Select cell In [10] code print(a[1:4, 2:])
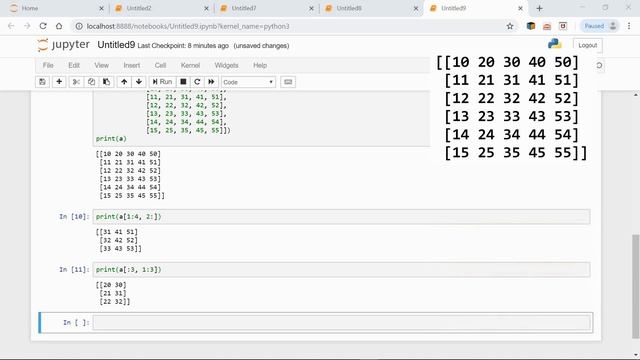The width and height of the screenshot is (640, 360). 342,217
